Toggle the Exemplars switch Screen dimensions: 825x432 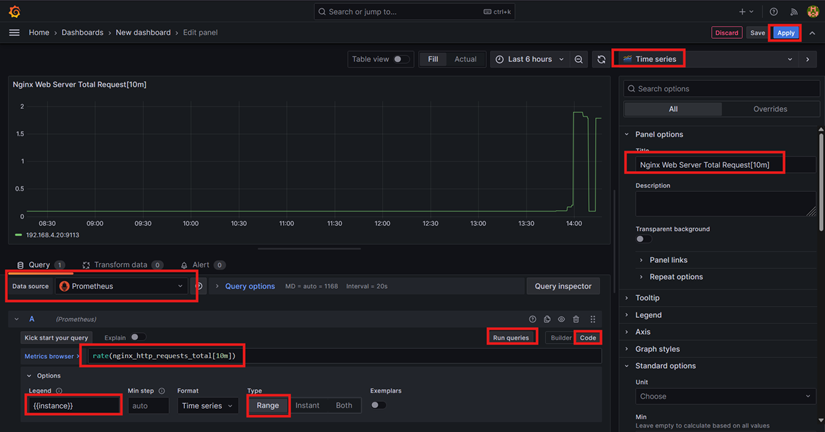[378, 405]
